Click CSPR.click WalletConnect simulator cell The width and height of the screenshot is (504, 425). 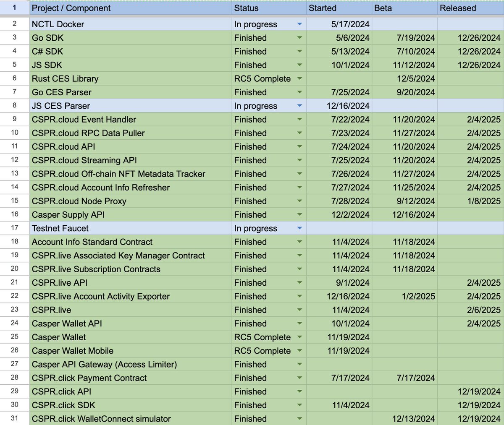pos(130,419)
